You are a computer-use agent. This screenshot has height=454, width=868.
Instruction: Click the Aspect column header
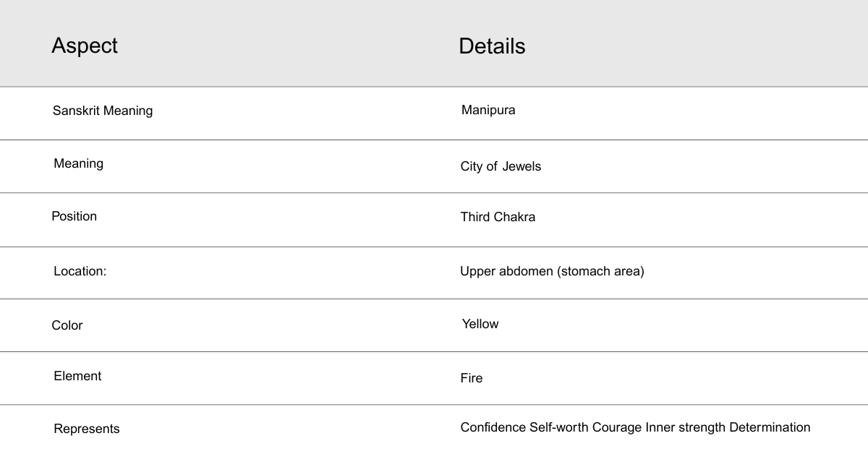pos(85,46)
